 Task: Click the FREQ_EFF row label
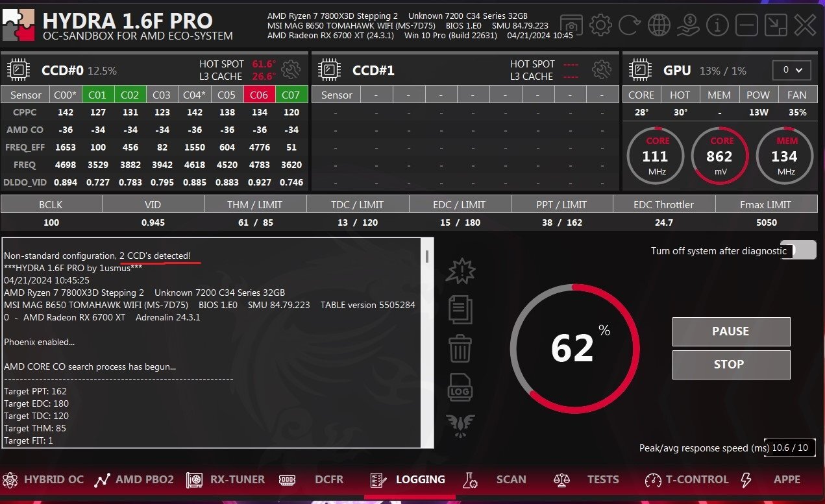click(x=25, y=147)
